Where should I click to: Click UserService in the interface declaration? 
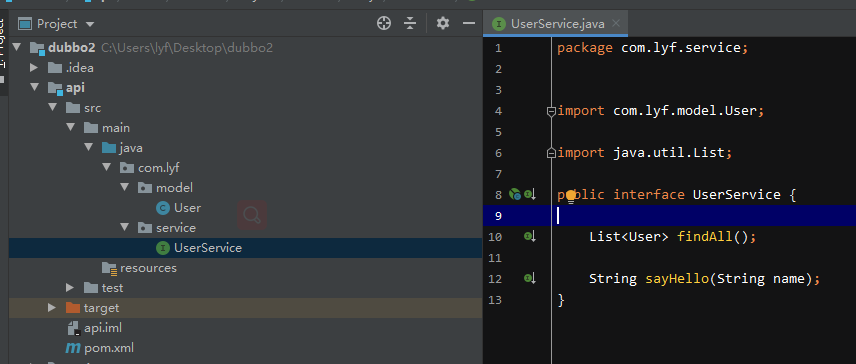(736, 194)
